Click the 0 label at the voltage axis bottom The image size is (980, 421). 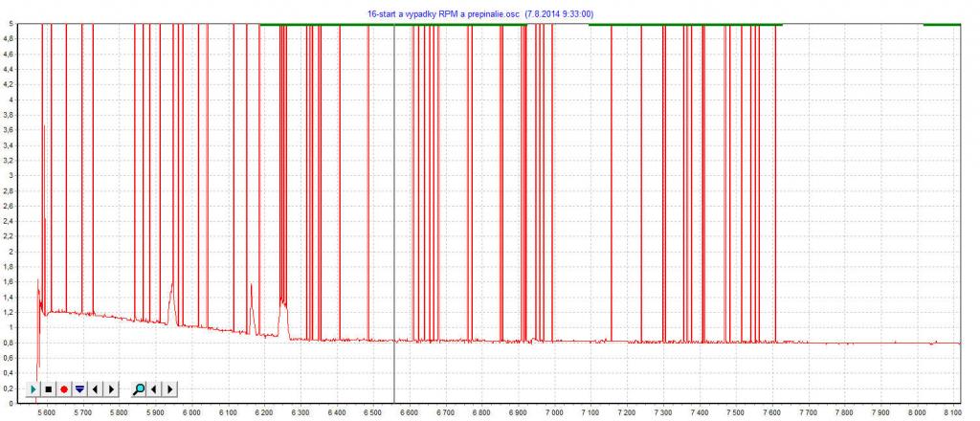pos(9,404)
